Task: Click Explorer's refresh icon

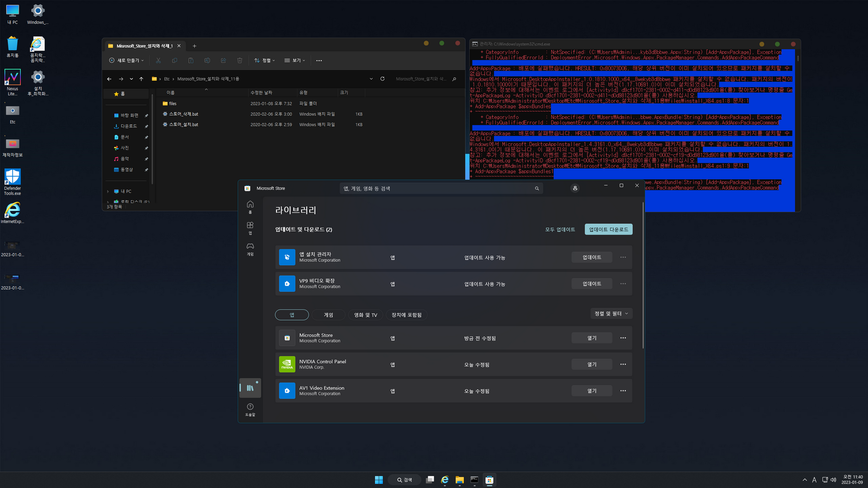Action: coord(382,79)
